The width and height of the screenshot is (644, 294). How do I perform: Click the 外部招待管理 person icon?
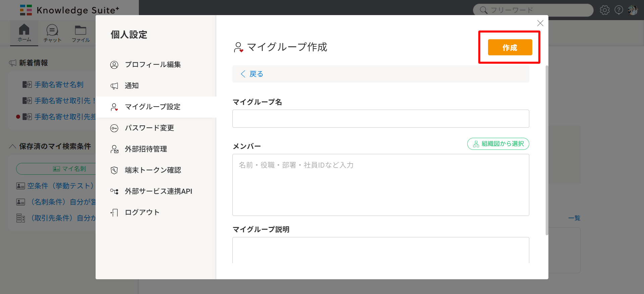[114, 149]
